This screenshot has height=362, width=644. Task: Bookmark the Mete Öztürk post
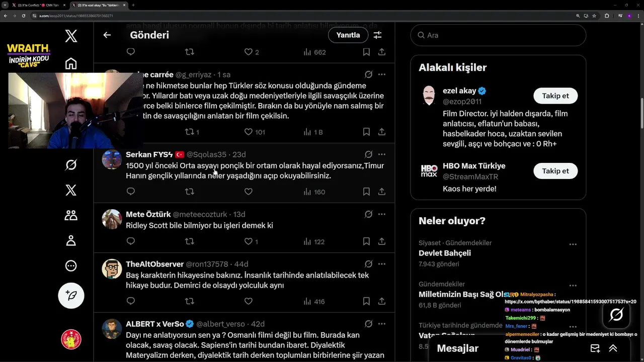click(x=366, y=241)
